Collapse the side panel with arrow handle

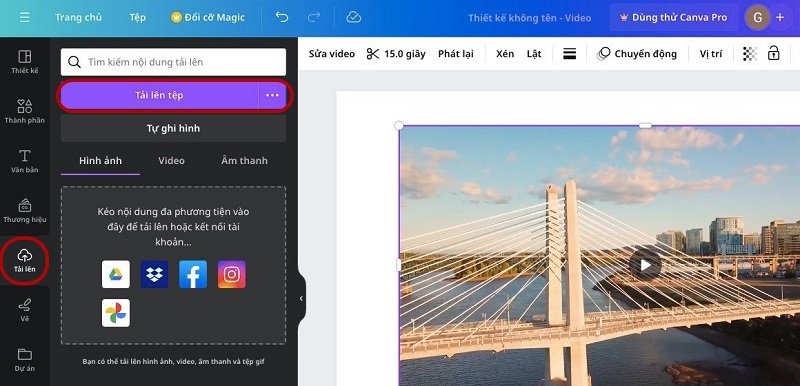pyautogui.click(x=301, y=298)
